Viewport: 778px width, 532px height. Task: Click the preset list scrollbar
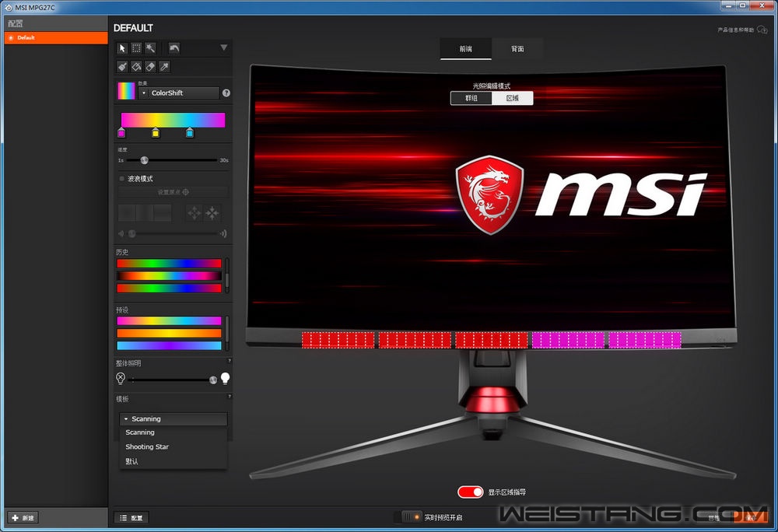(x=227, y=333)
